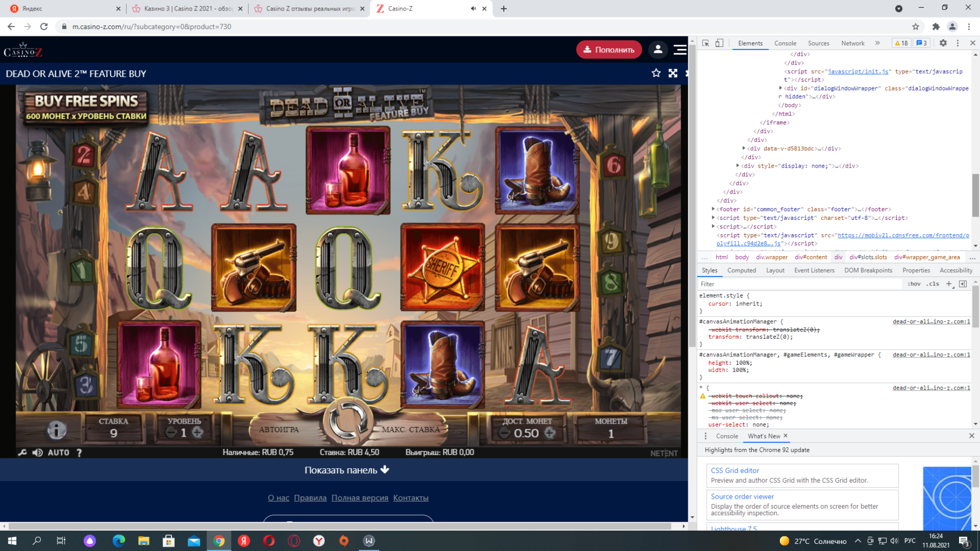Decrease the bet level with minus button
980x551 pixels.
(171, 433)
